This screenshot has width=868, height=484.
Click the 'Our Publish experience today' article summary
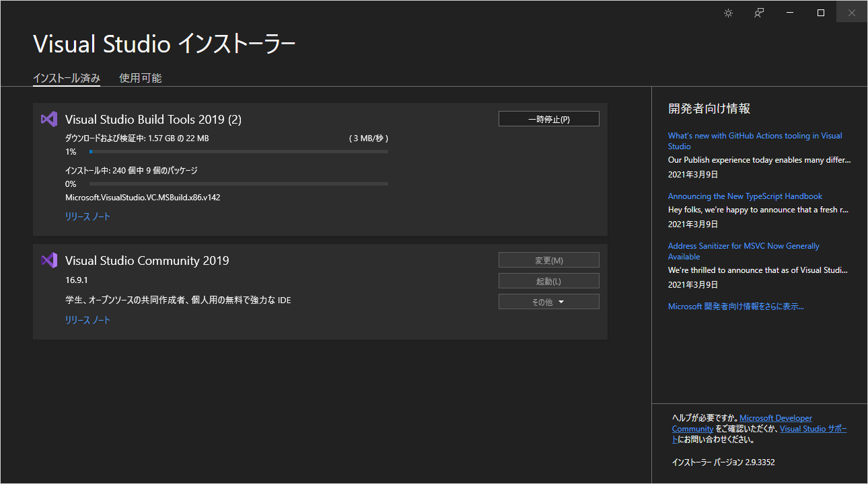click(760, 160)
